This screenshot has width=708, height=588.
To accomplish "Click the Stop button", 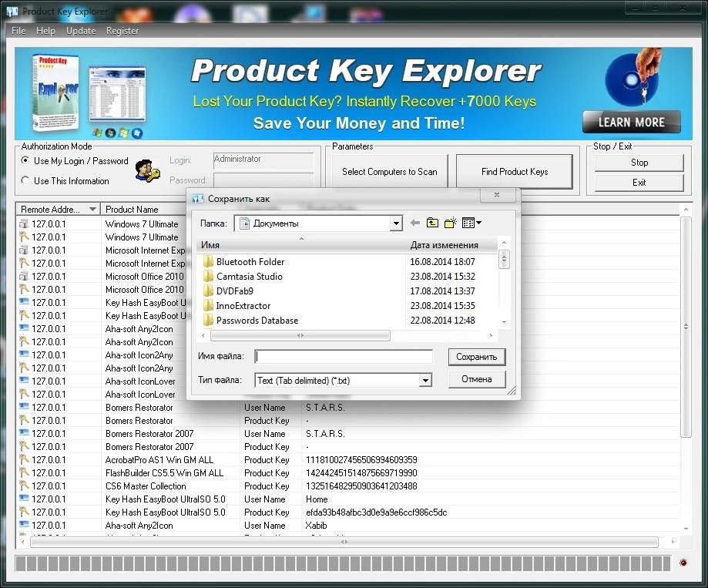I will click(639, 163).
